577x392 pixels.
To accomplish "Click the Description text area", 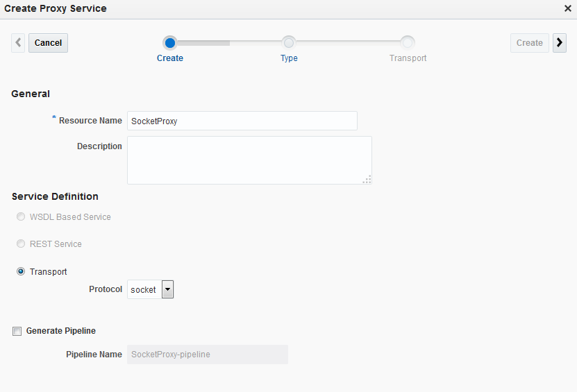I will click(x=249, y=160).
